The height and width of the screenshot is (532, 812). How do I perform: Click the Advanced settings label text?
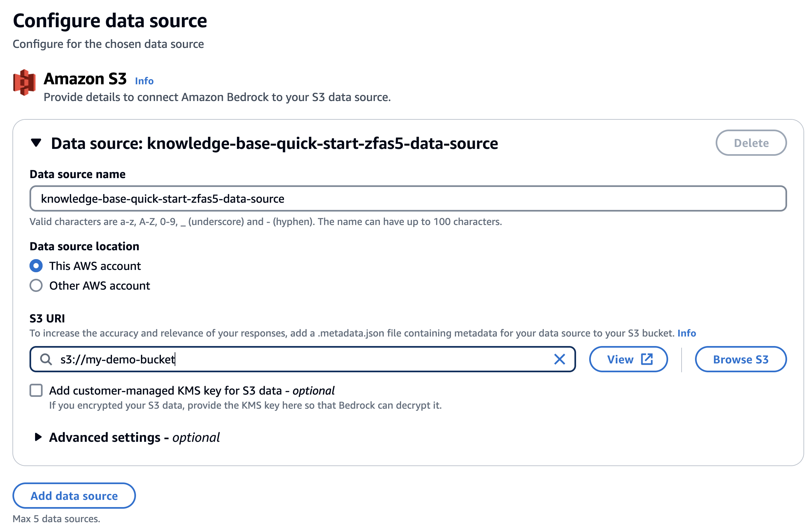tap(134, 438)
